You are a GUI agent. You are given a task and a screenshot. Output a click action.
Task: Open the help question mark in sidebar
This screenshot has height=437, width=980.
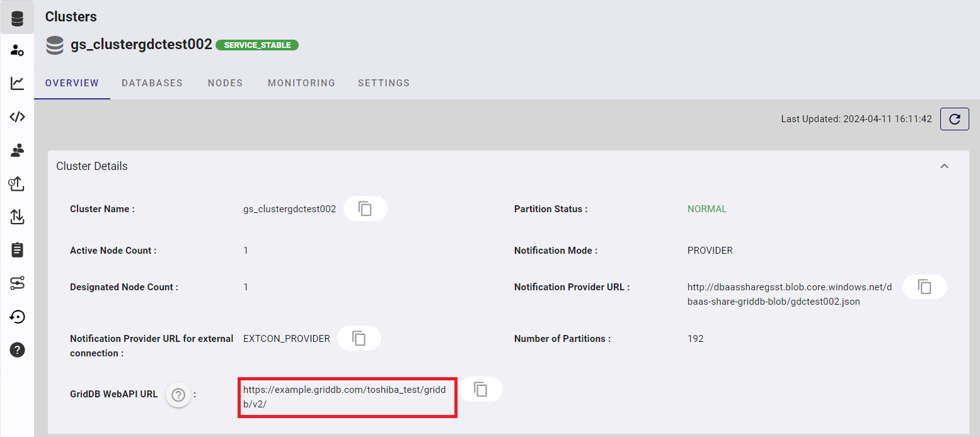coord(18,350)
